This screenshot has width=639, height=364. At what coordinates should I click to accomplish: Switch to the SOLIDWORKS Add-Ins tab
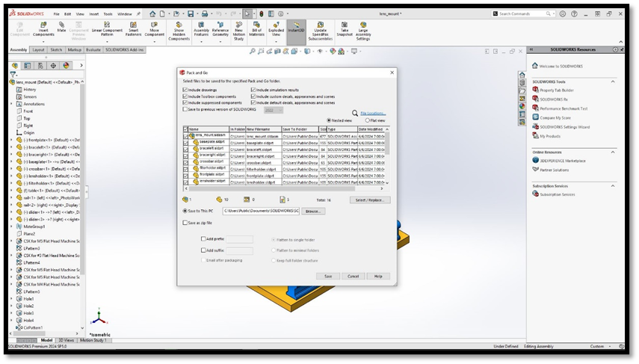coord(124,50)
